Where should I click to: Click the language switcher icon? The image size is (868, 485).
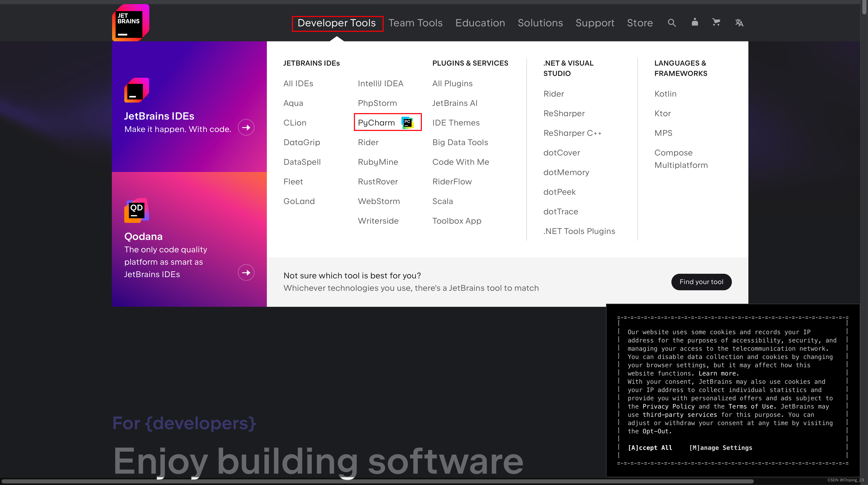point(739,23)
